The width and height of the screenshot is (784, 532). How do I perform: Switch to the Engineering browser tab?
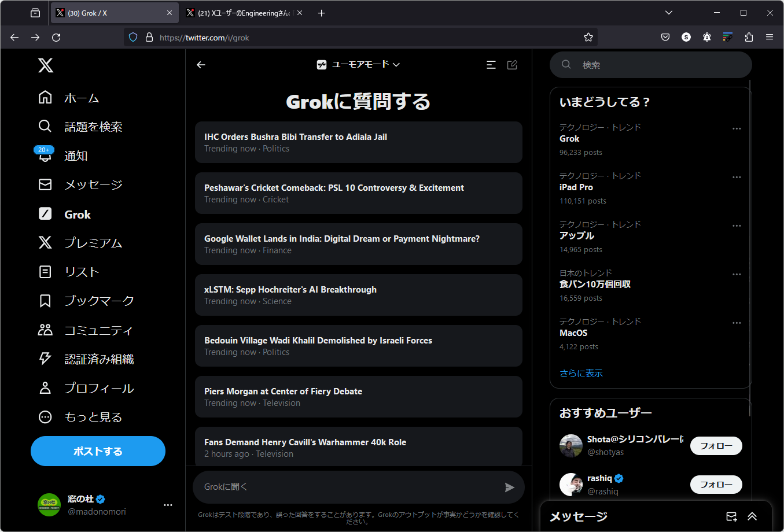click(243, 12)
